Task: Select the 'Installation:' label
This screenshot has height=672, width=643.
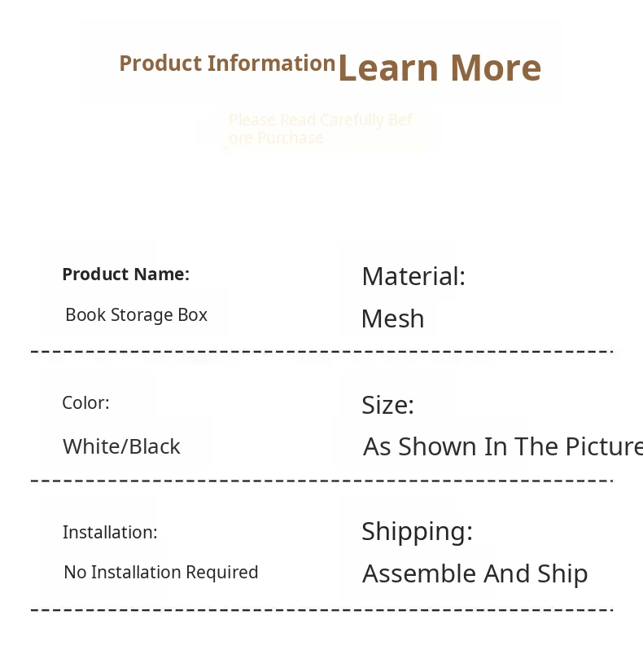Action: [110, 533]
